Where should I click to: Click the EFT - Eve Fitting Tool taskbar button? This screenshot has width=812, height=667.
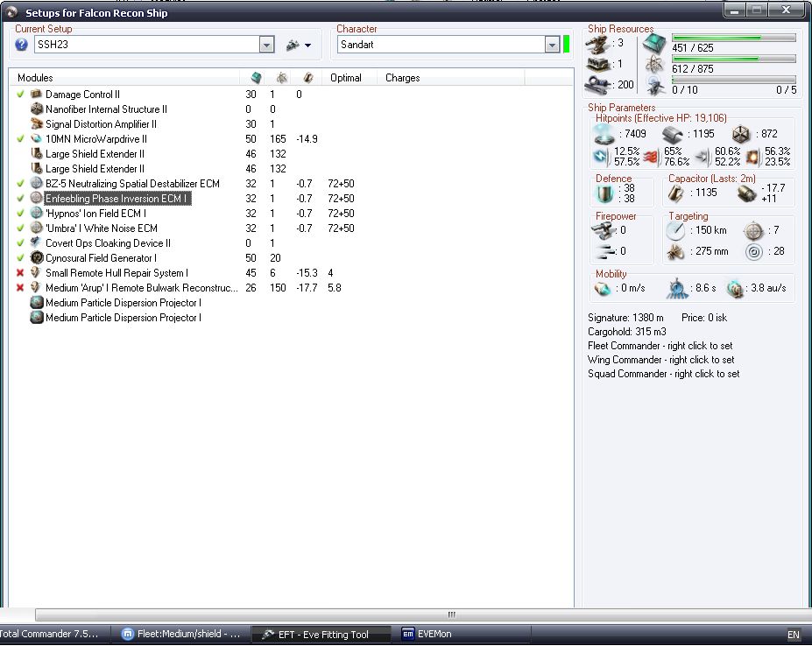pyautogui.click(x=321, y=635)
